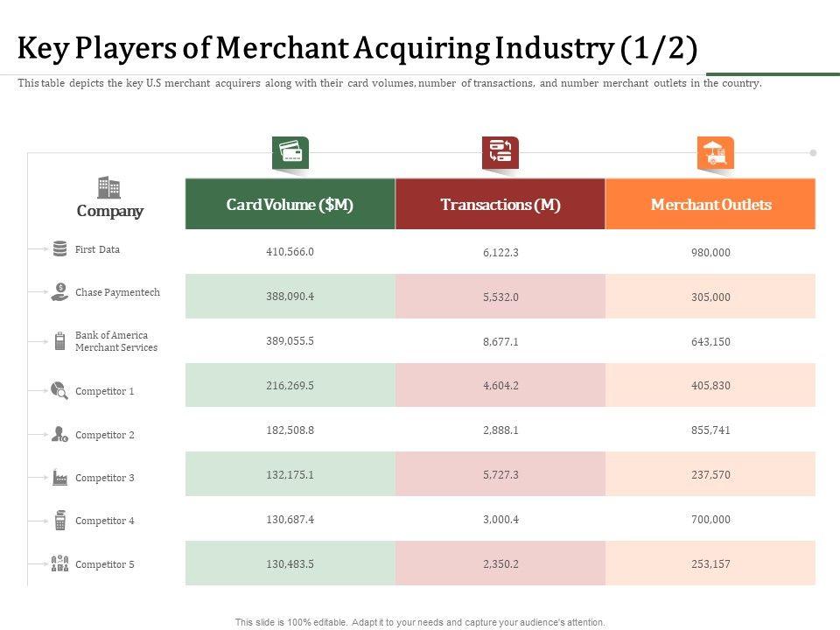
Task: Select the Transactions (M) header
Action: point(500,205)
